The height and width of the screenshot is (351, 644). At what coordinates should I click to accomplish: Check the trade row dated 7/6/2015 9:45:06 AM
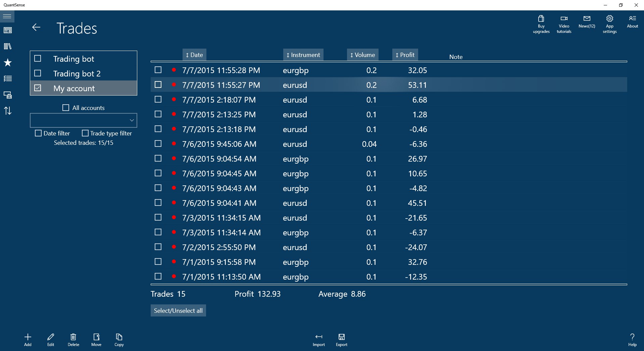158,143
